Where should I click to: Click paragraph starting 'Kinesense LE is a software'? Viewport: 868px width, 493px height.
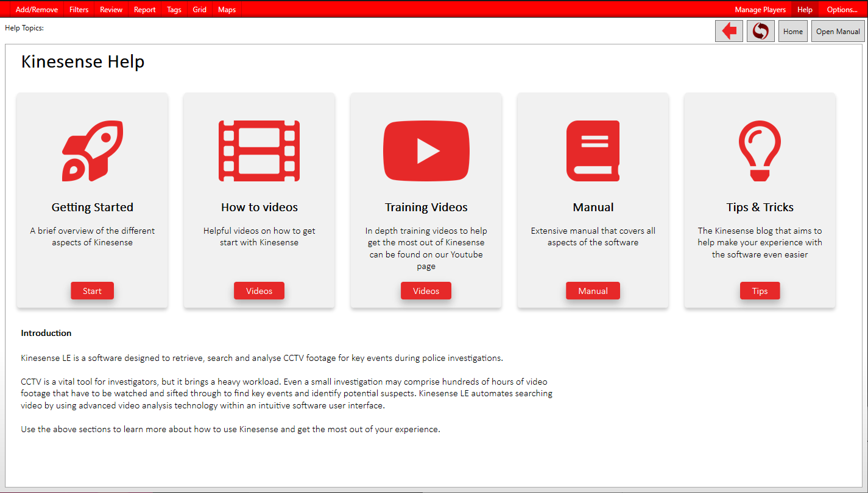(262, 358)
